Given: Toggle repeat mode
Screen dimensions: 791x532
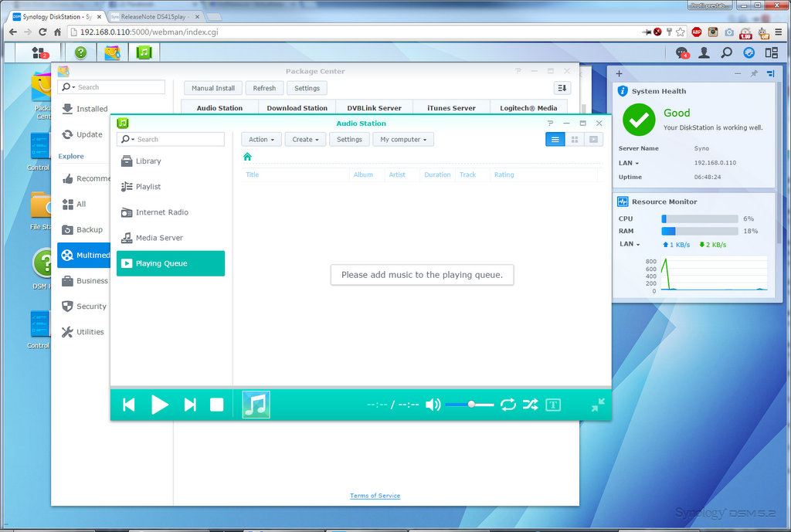Looking at the screenshot, I should point(508,405).
